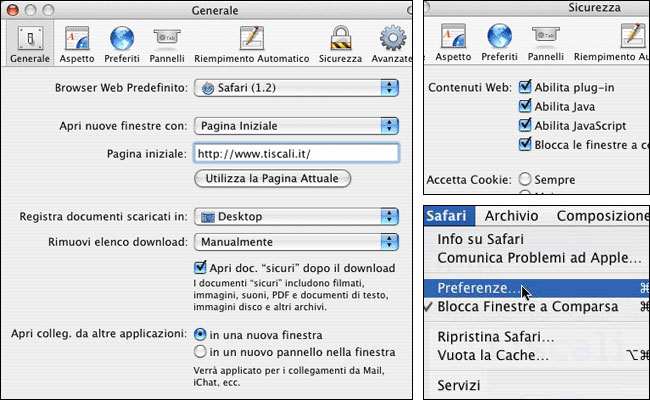This screenshot has width=650, height=400.
Task: Select in un nuovo pannello nella finestra
Action: pyautogui.click(x=200, y=352)
